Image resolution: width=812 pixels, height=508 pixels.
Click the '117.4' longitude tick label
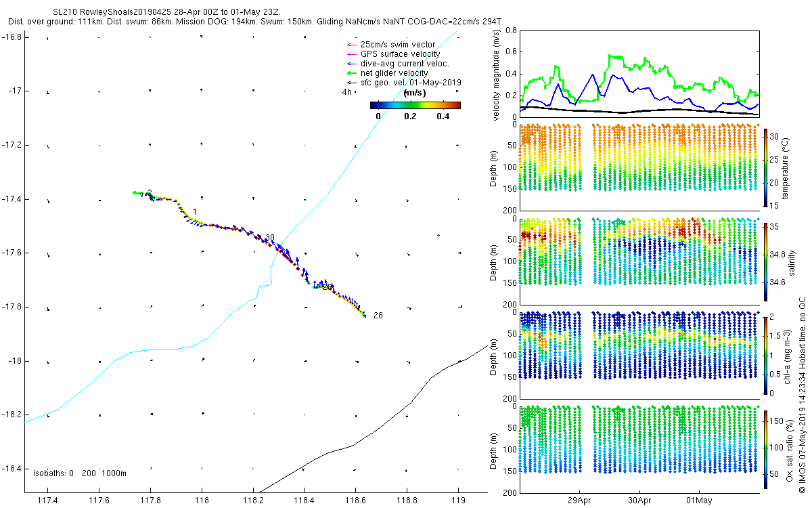(47, 502)
